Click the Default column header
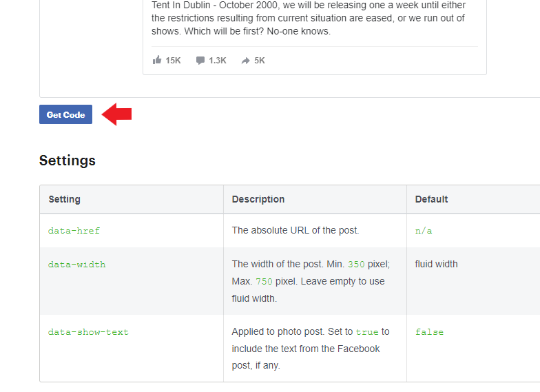 (431, 199)
